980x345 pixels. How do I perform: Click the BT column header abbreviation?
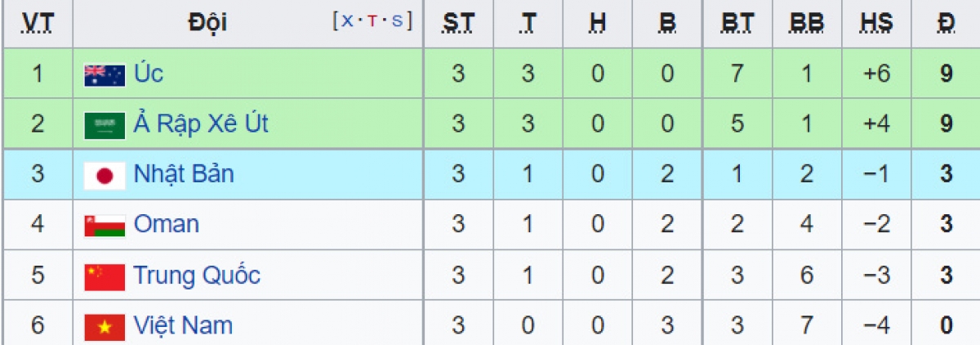(737, 25)
